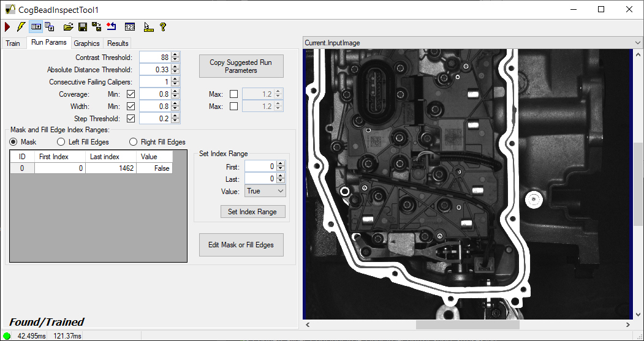Open a saved tool file via folder icon
This screenshot has height=341, width=644.
coord(69,27)
